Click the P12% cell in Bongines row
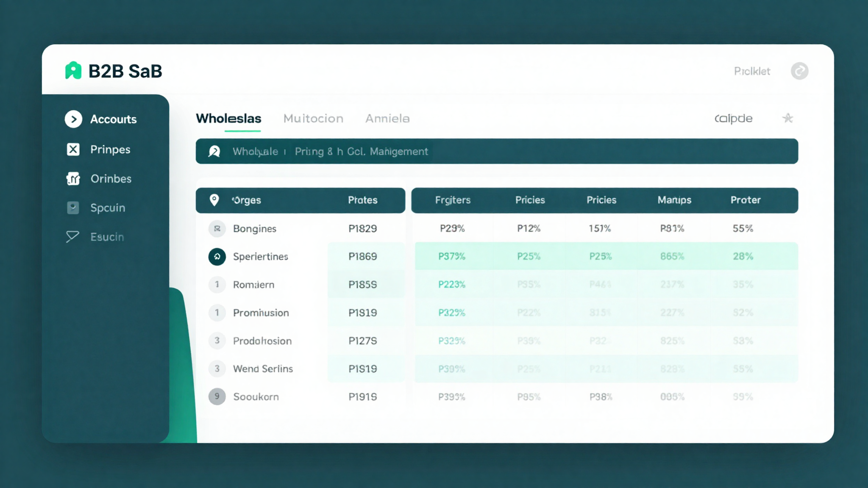 pyautogui.click(x=529, y=229)
